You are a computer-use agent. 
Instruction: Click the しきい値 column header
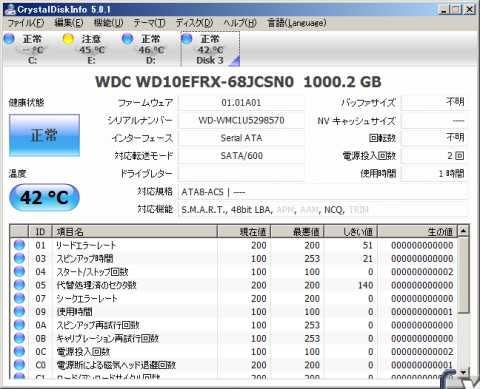(x=351, y=231)
